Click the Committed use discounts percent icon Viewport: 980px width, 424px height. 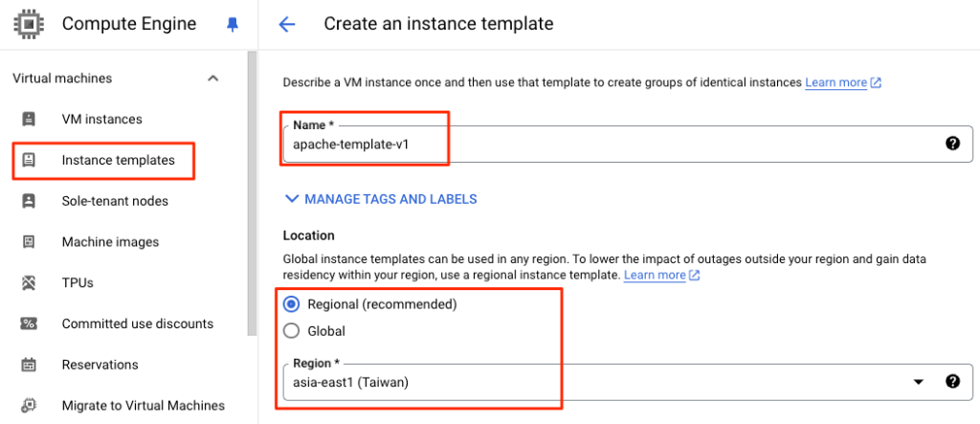[x=29, y=324]
